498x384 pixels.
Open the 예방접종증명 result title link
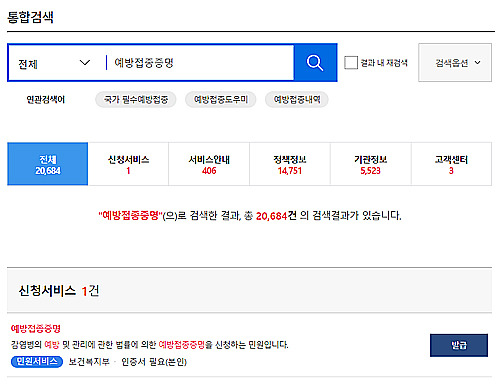[x=36, y=329]
